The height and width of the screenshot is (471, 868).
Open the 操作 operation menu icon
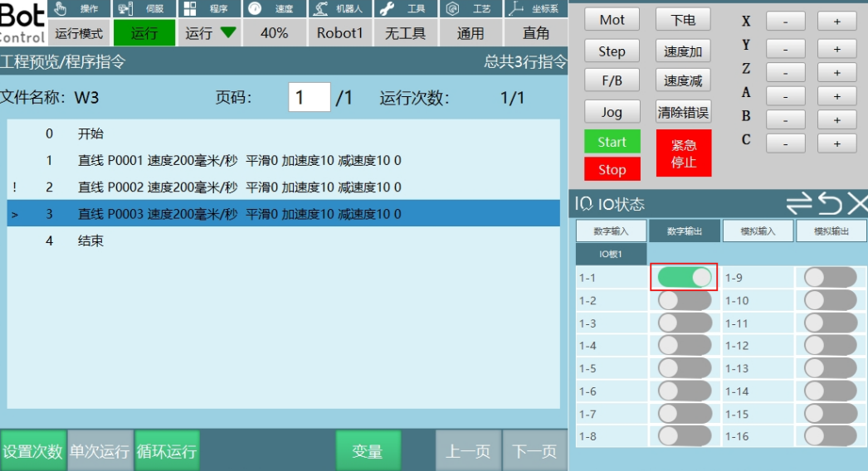click(x=61, y=8)
